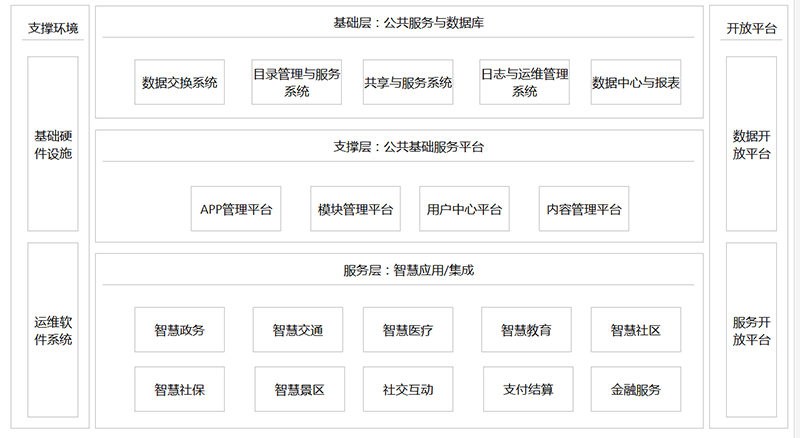800x438 pixels.
Task: Click the 基础硬件设施 panel
Action: pyautogui.click(x=53, y=144)
